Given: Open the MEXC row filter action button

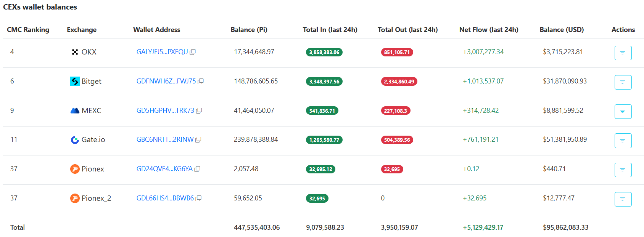Looking at the screenshot, I should click(x=623, y=112).
